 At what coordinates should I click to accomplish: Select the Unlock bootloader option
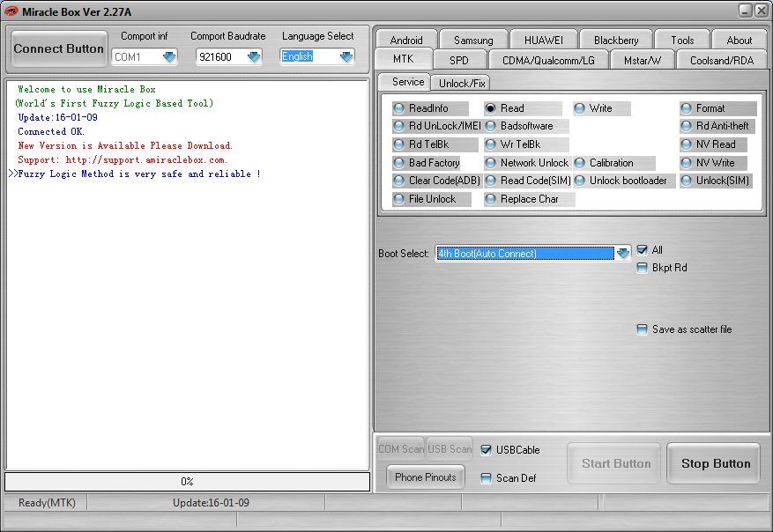pos(624,181)
